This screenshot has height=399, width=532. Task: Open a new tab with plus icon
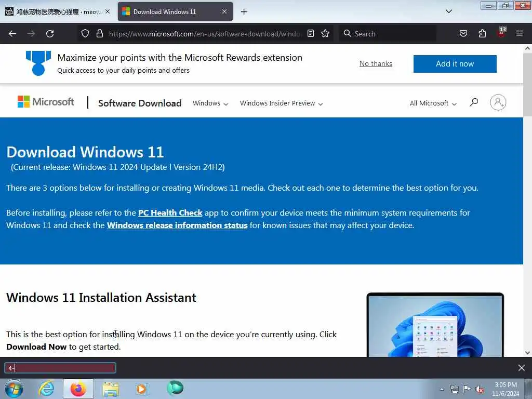tap(244, 12)
